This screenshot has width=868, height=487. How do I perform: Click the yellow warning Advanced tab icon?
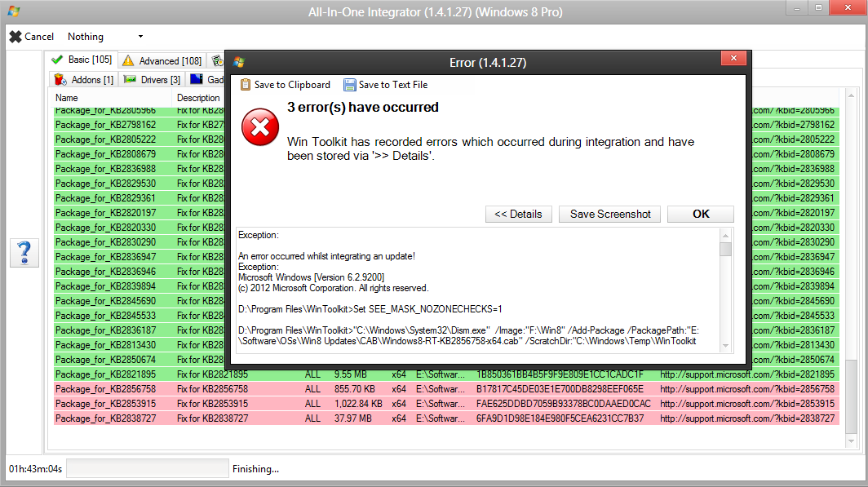128,60
